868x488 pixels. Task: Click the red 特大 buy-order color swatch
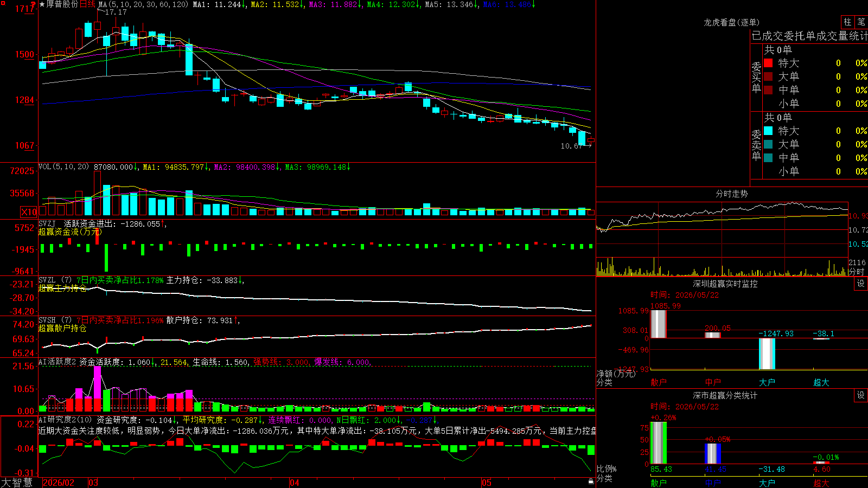coord(768,63)
